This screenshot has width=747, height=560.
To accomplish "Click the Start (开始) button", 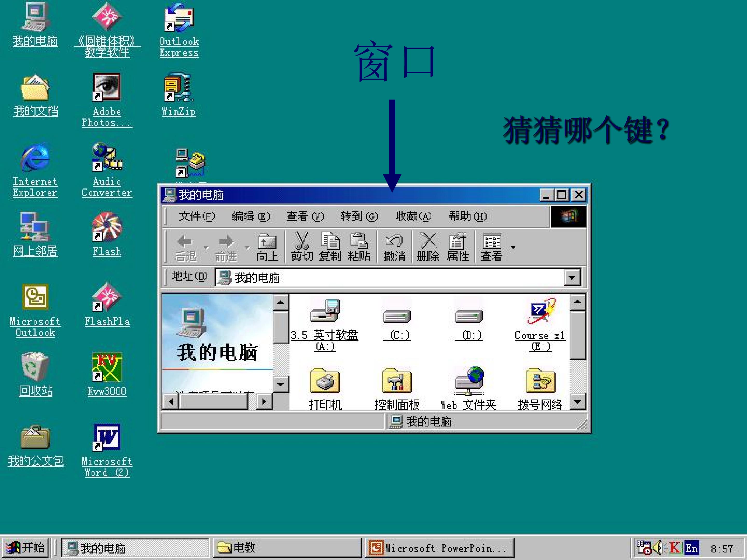I will pos(25,548).
